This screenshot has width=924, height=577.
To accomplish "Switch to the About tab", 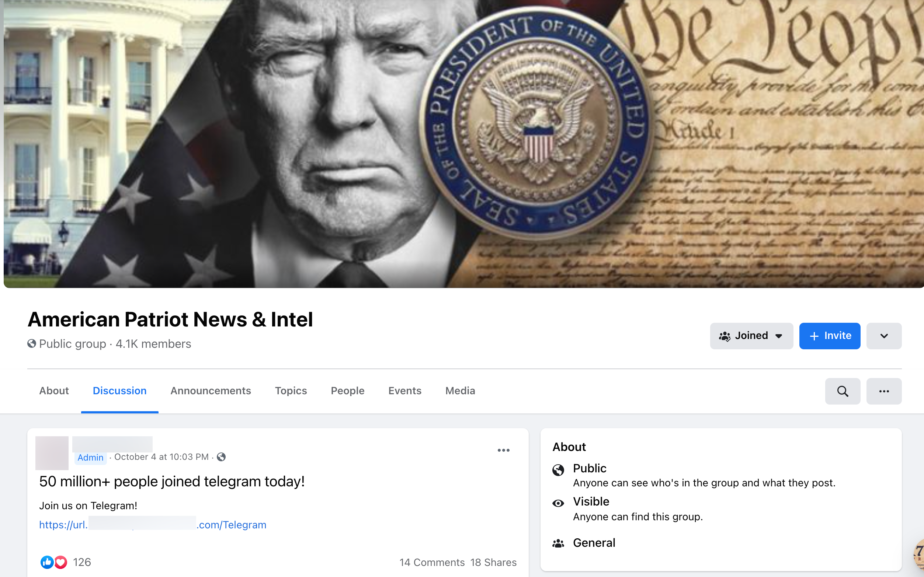I will point(54,391).
